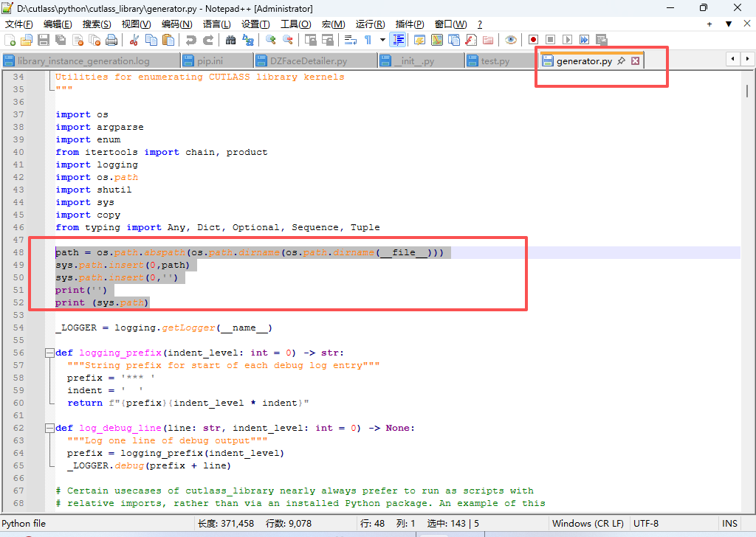Click the Redo arrow icon
The height and width of the screenshot is (537, 756).
click(x=208, y=40)
